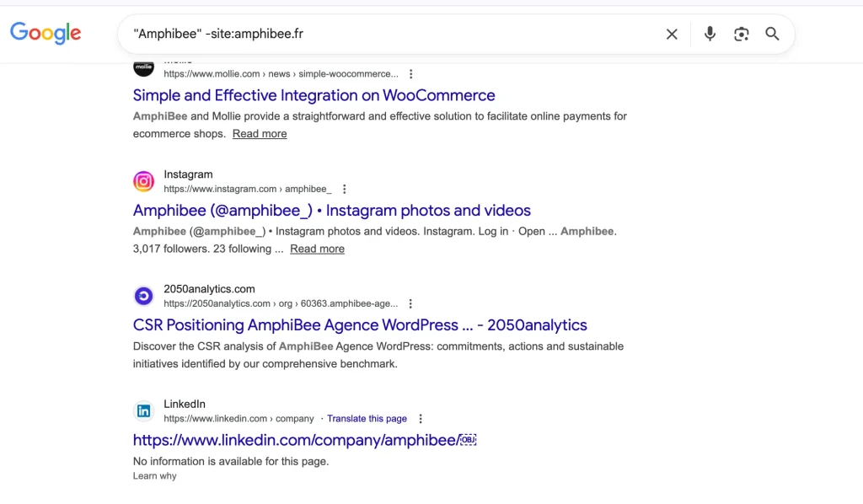This screenshot has width=863, height=504.
Task: Click the Instagram site name text
Action: point(188,174)
